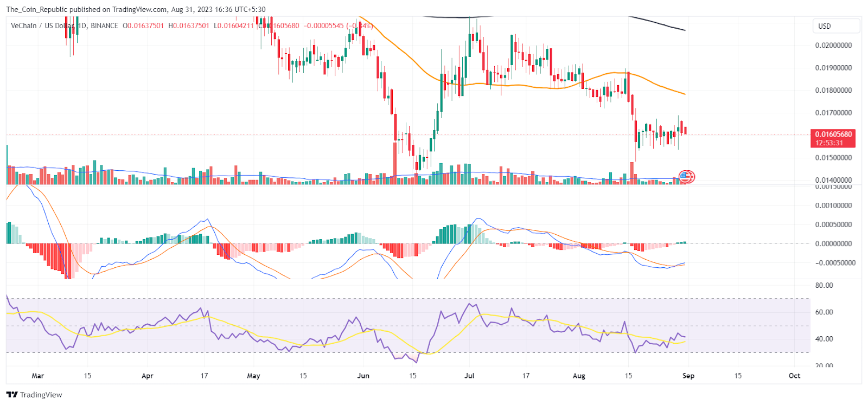
Task: Click the 0.01800000 price axis label
Action: coord(833,90)
